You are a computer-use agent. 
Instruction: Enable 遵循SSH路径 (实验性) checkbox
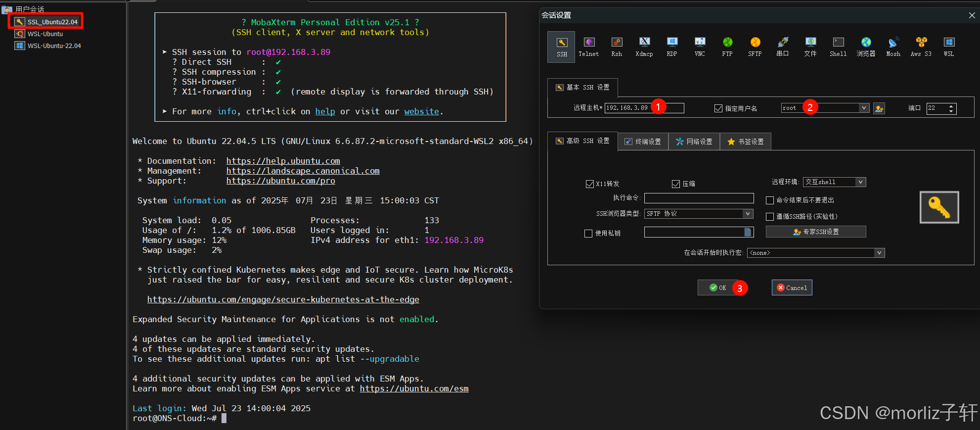click(x=770, y=217)
